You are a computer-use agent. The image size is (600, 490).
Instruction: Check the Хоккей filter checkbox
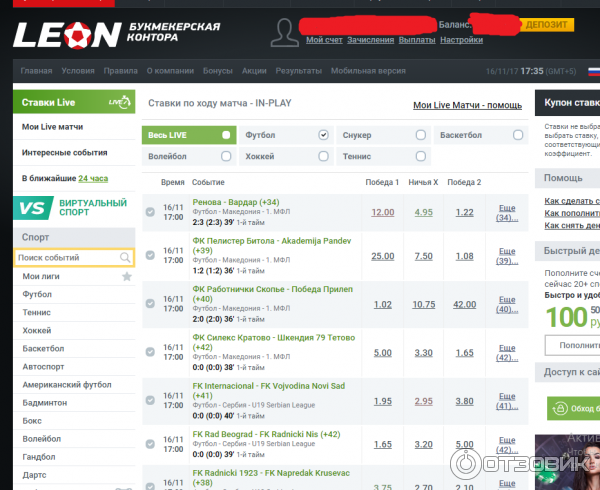(x=323, y=157)
